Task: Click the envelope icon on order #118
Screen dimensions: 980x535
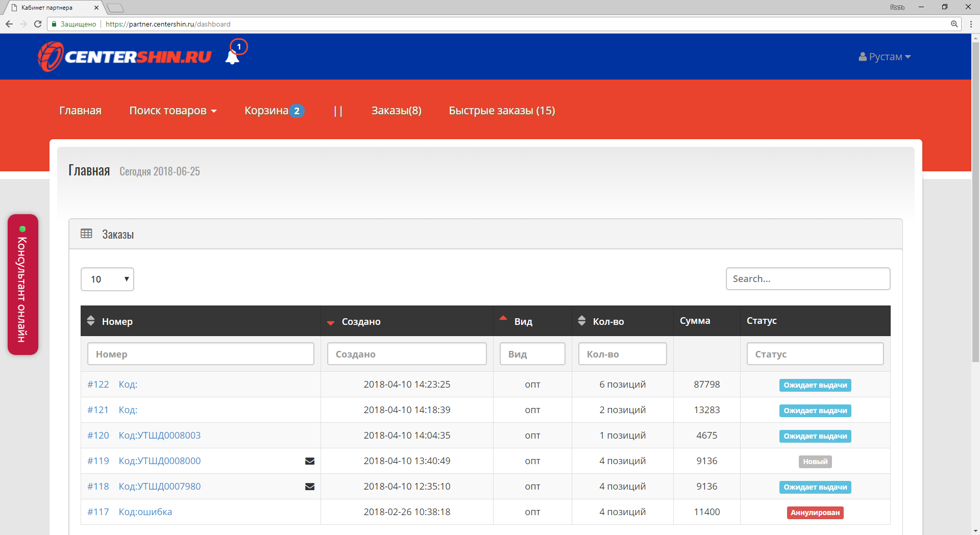Action: pyautogui.click(x=309, y=487)
